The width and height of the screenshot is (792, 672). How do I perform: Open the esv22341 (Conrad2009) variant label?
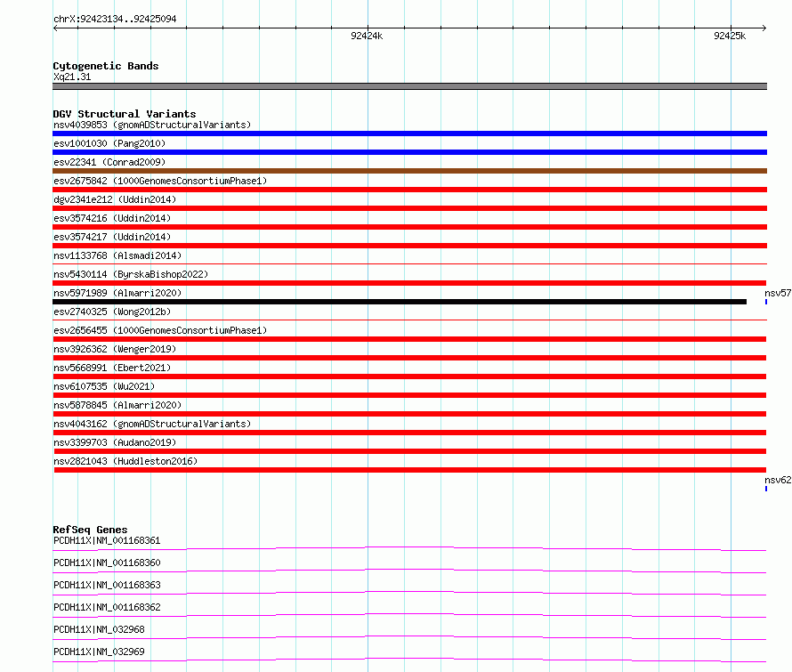(x=109, y=162)
